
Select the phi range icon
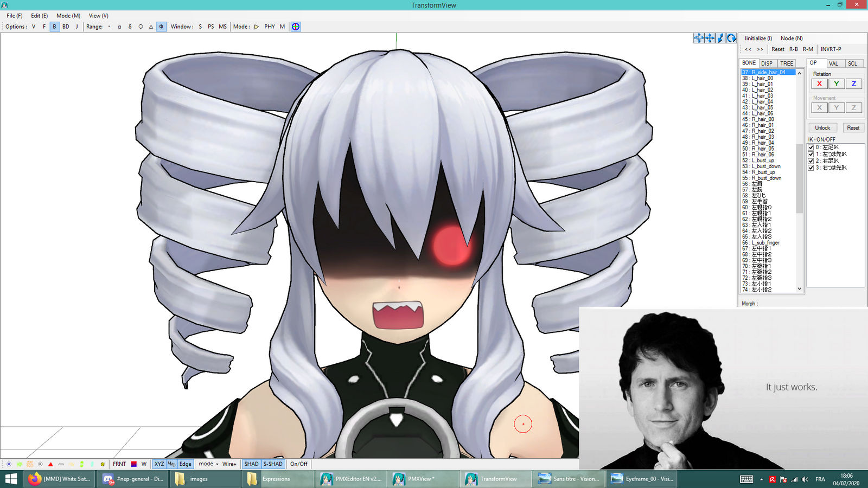(x=161, y=27)
